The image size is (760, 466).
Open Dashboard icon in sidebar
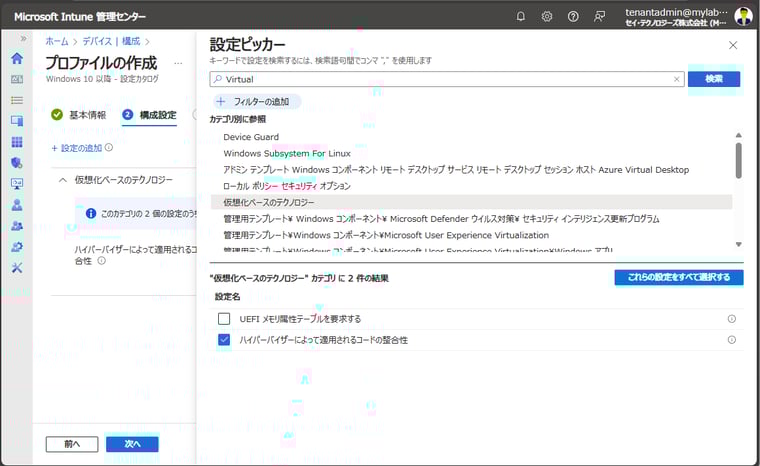coord(17,80)
